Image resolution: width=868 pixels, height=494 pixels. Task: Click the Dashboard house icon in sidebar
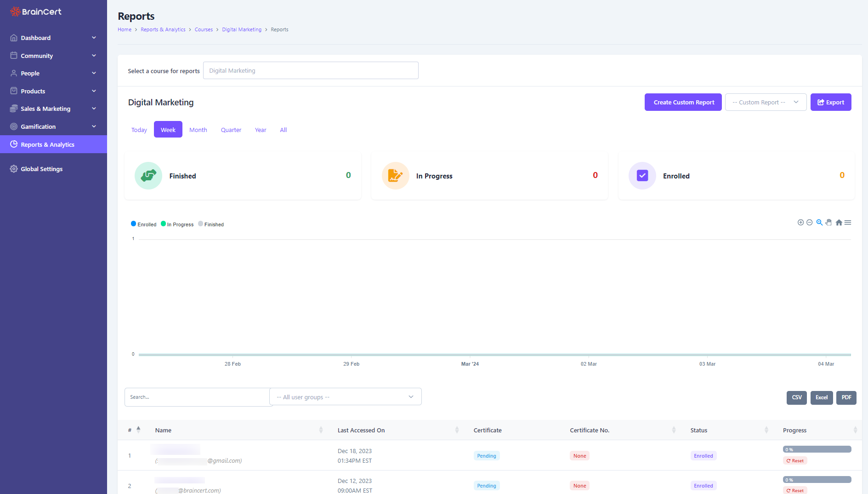point(14,38)
